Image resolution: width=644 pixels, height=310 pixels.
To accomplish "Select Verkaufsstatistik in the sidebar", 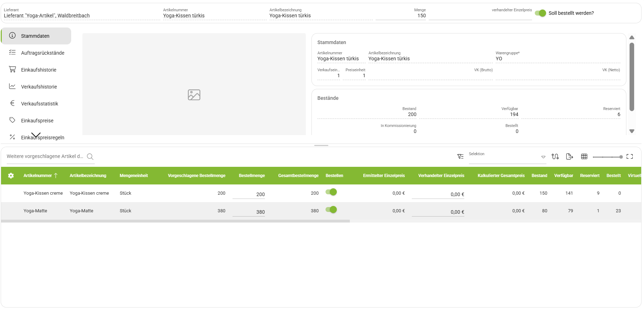I will pos(36,104).
